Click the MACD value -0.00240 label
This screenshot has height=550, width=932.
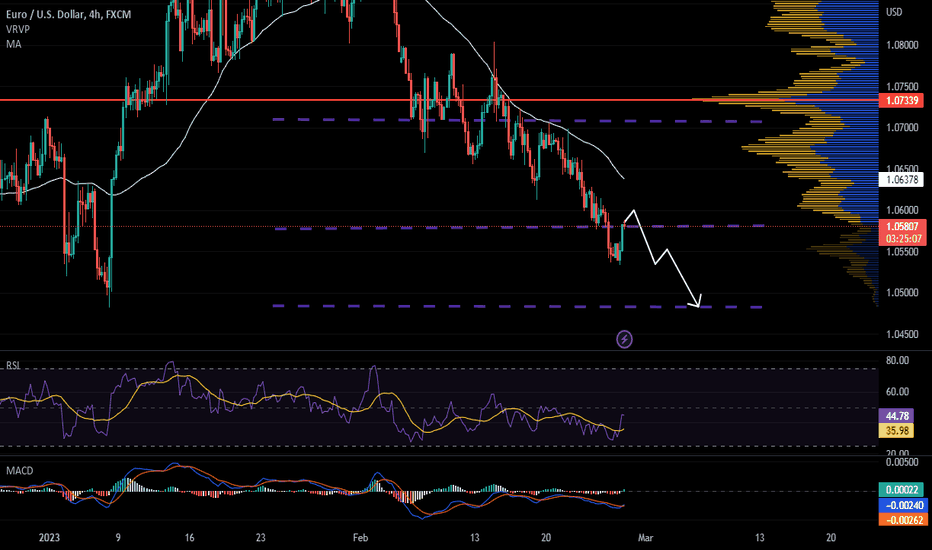coord(902,505)
